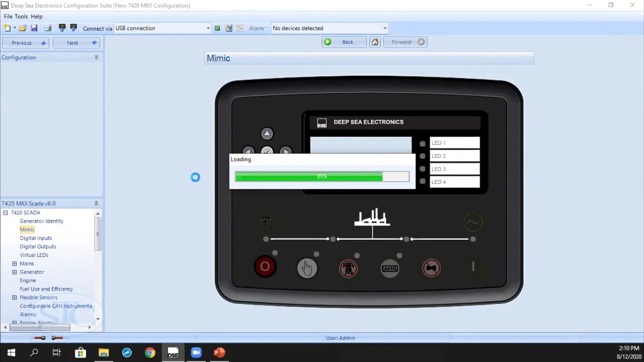Create a new configuration file
This screenshot has height=362, width=644.
[8, 28]
